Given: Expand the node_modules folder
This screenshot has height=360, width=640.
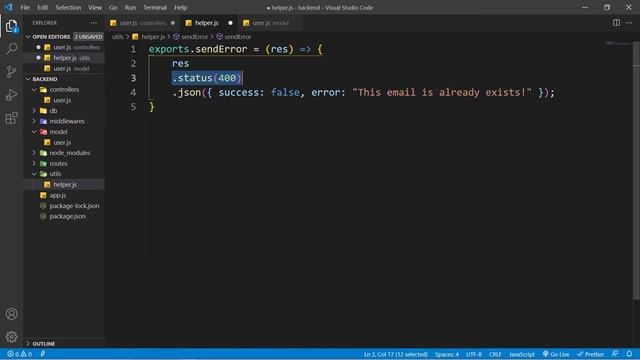Looking at the screenshot, I should pyautogui.click(x=64, y=153).
